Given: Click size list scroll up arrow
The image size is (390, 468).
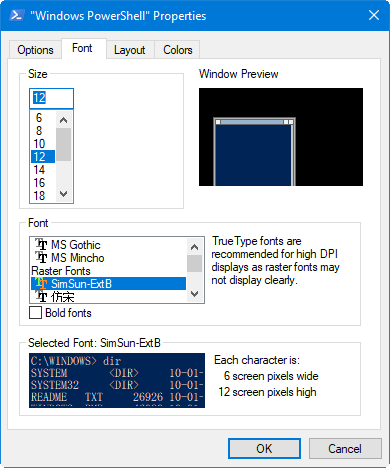Looking at the screenshot, I should point(64,120).
